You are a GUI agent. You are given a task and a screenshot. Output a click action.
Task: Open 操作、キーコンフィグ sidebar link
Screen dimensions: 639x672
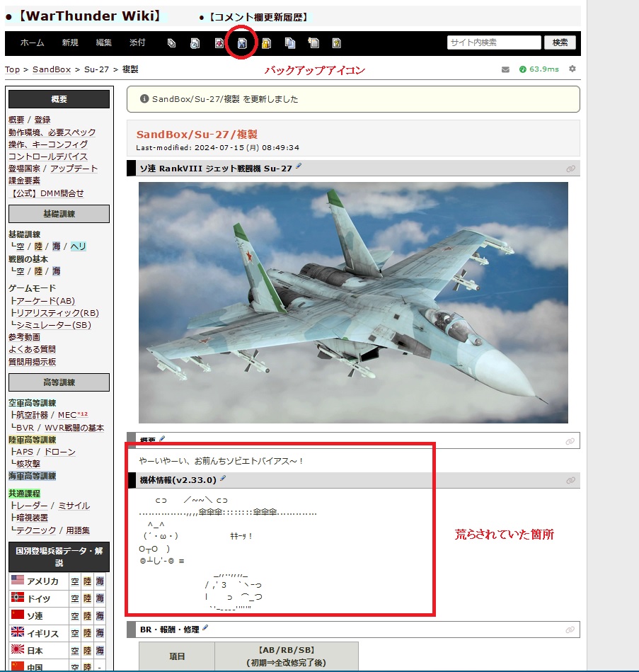pos(48,144)
